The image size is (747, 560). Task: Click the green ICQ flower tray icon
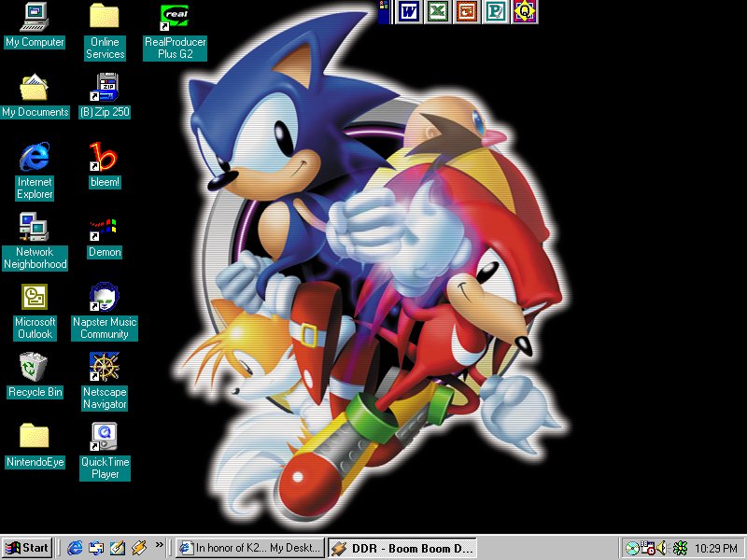click(x=680, y=549)
